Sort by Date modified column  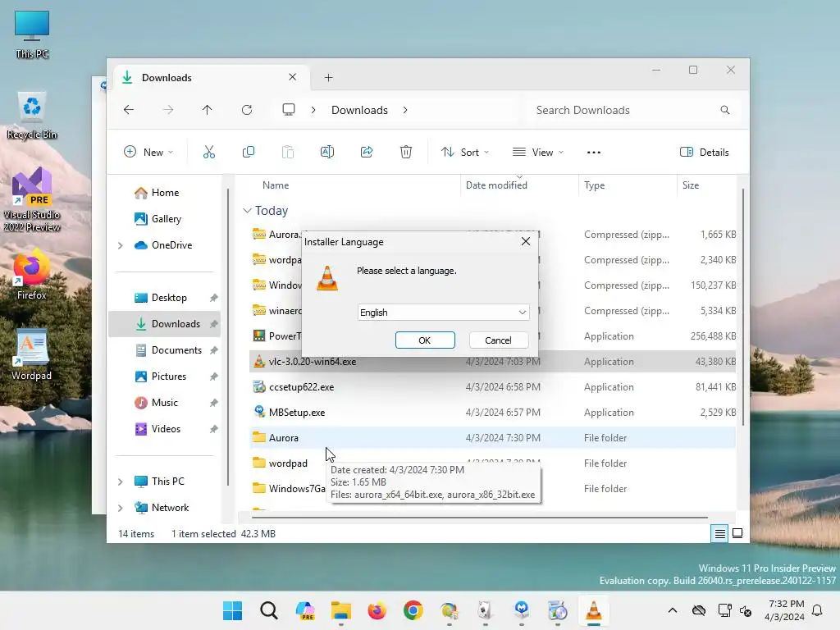[496, 185]
